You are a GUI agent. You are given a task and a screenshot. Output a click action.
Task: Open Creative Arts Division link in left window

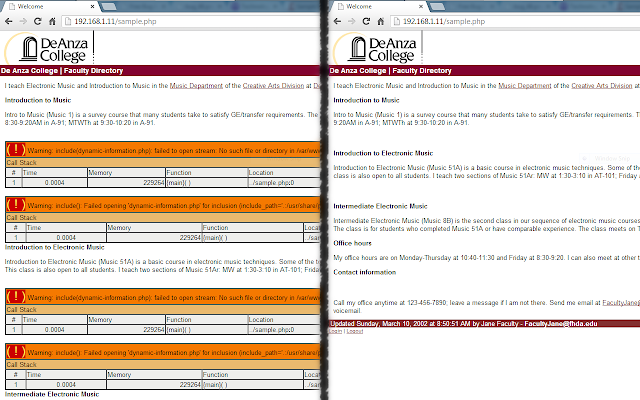click(273, 86)
